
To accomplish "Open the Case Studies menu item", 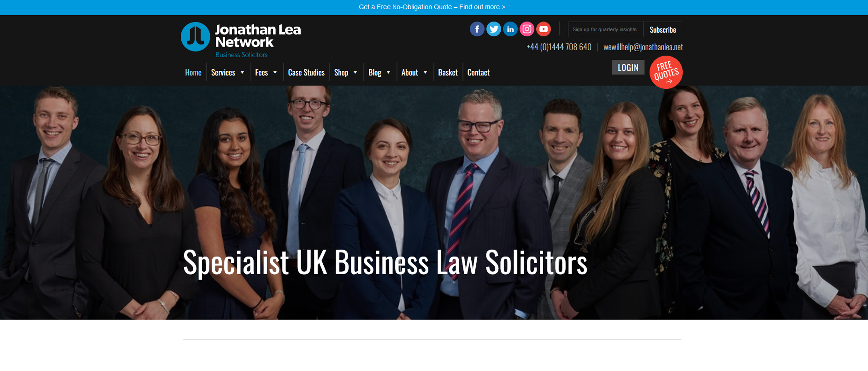I will point(306,72).
